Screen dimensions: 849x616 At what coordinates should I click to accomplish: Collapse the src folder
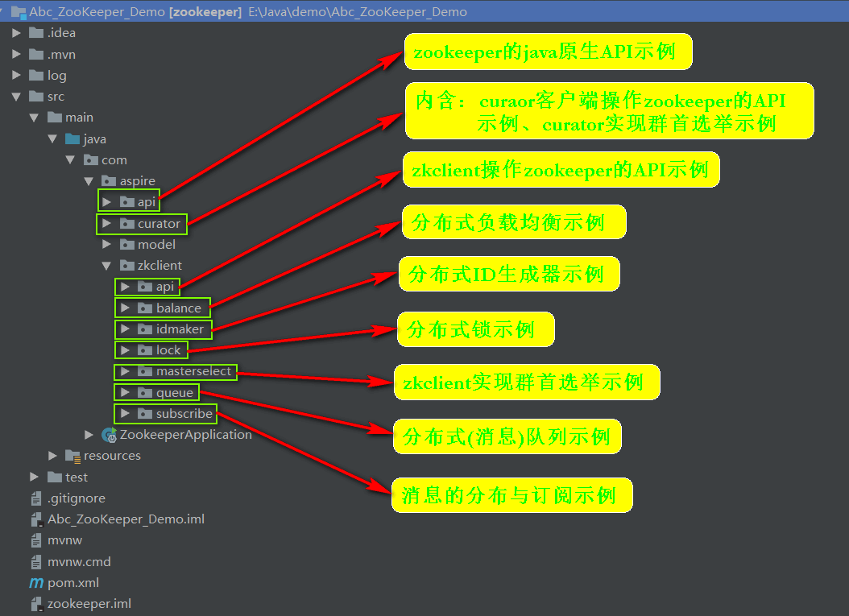click(x=16, y=96)
